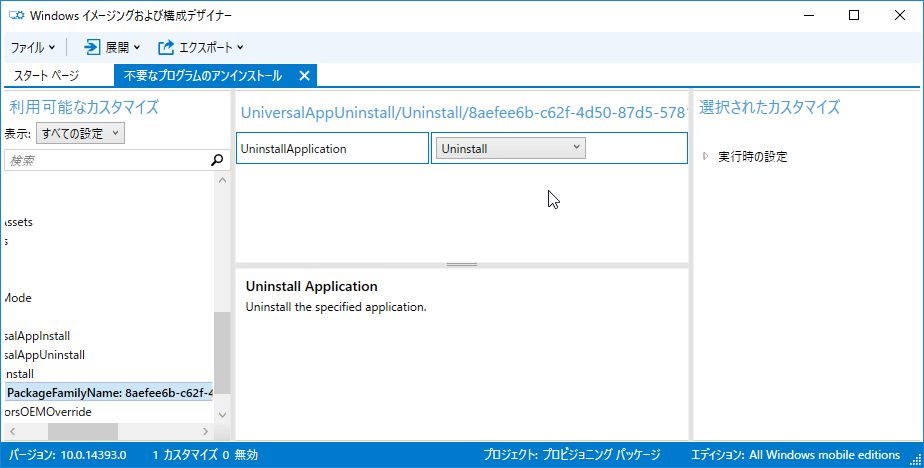Select the UniversalAppUninstall tree item
This screenshot has width=924, height=468.
[44, 355]
